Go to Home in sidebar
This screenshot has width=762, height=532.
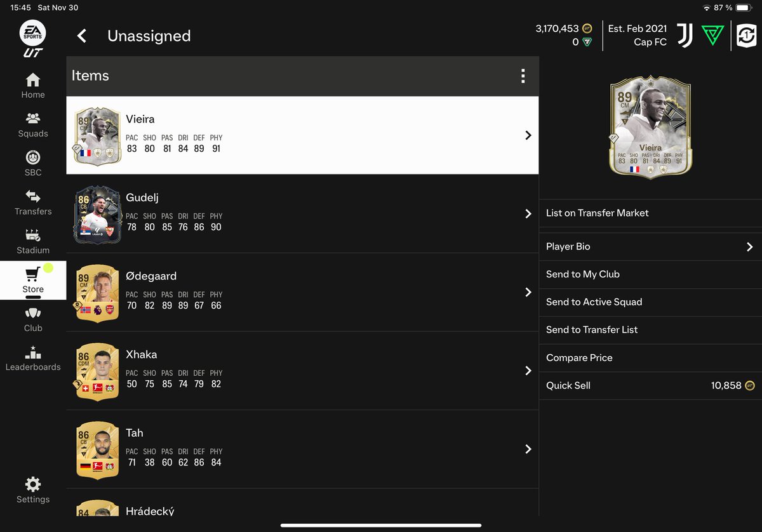point(33,86)
